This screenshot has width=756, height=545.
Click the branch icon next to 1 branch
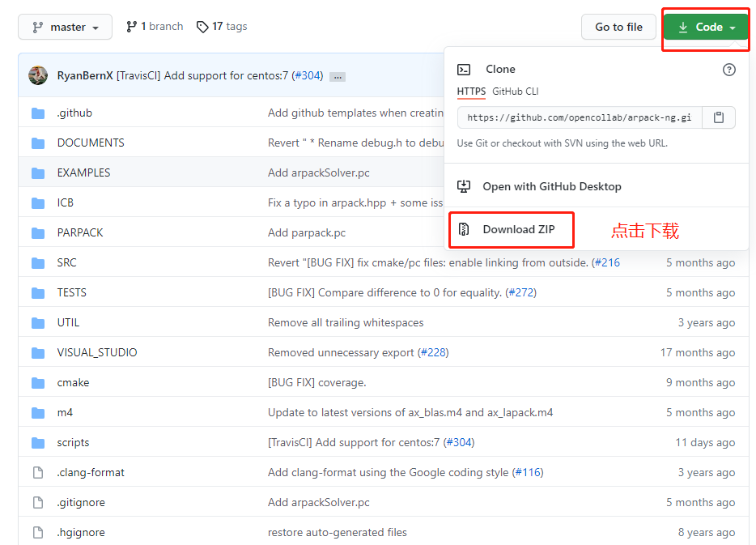pyautogui.click(x=131, y=27)
